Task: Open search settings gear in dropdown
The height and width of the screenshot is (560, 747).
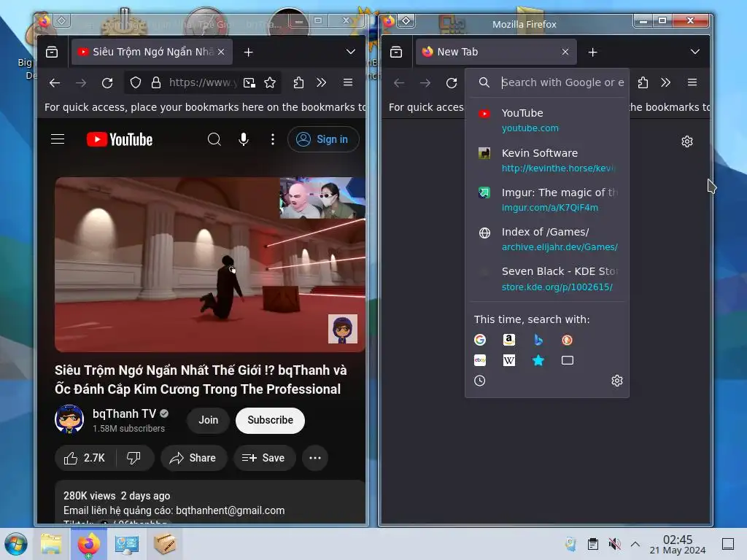Action: [x=617, y=381]
